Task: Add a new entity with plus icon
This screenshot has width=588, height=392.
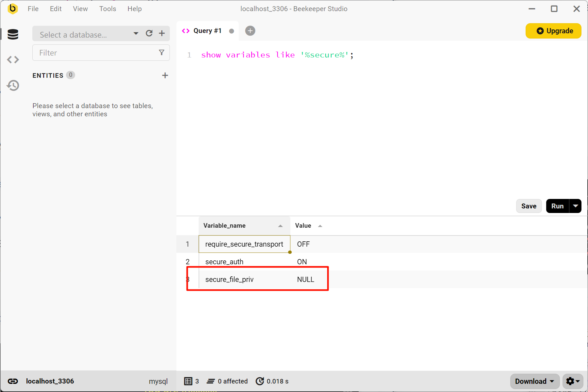Action: coord(165,75)
